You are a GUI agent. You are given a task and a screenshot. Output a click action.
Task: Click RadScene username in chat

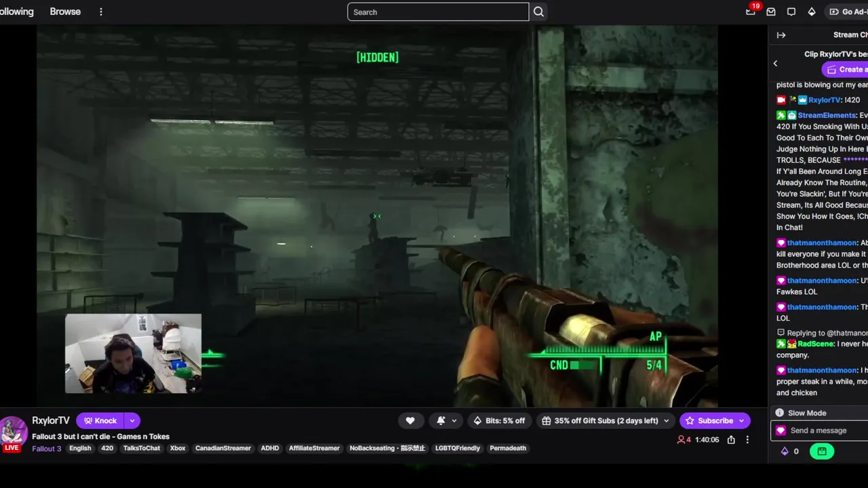pos(816,344)
